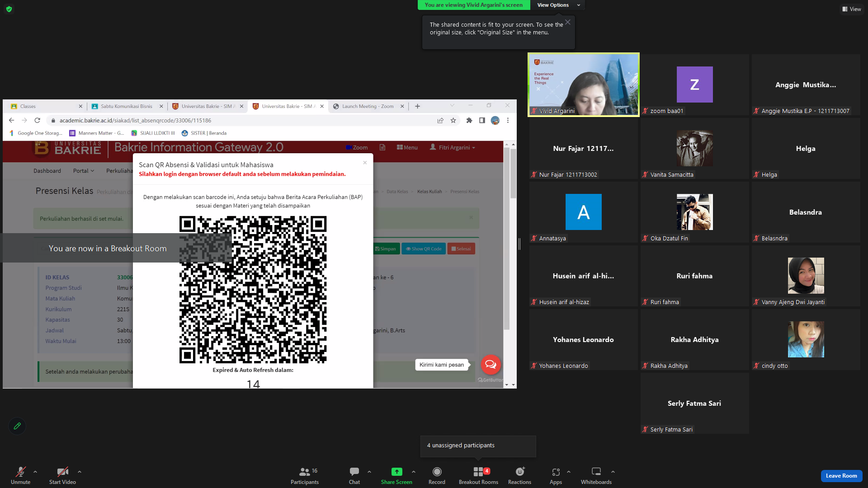The width and height of the screenshot is (868, 488).
Task: Open the SIJALI LLDIKTI III bookmark
Action: [153, 133]
